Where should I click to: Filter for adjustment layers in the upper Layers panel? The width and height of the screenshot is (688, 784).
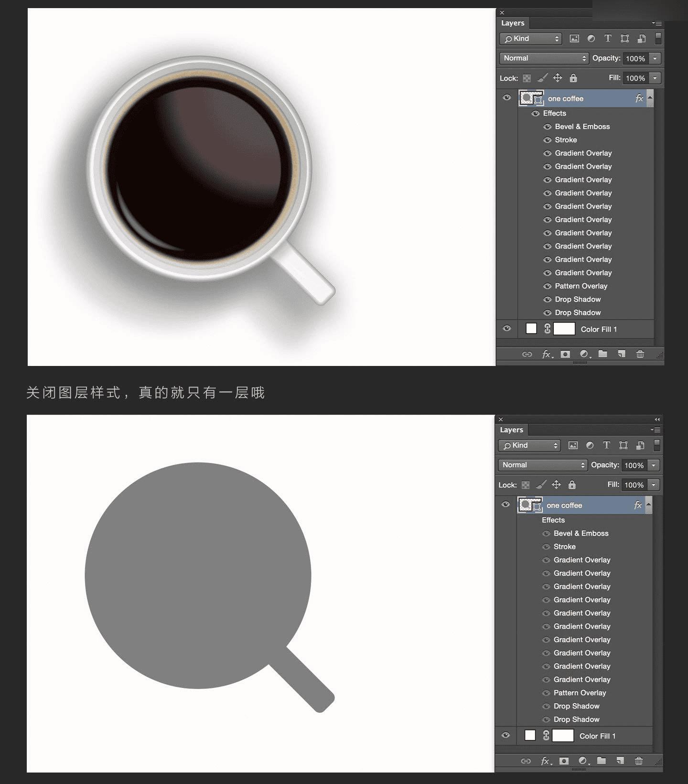coord(591,39)
